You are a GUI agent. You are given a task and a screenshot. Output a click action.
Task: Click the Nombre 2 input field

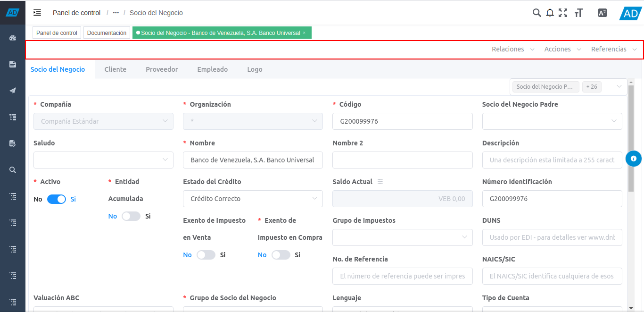tap(402, 160)
